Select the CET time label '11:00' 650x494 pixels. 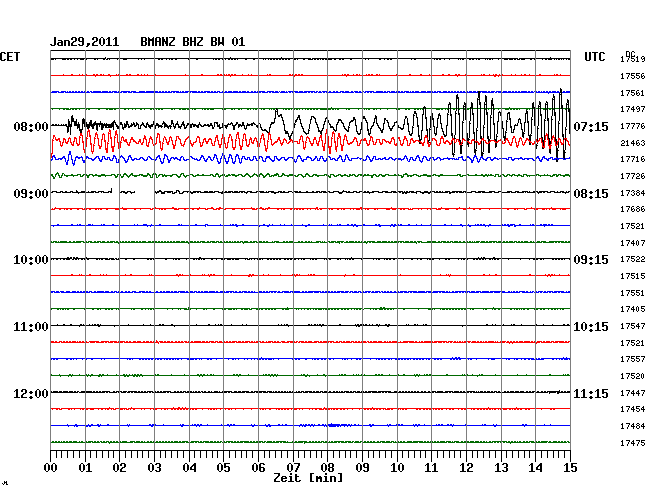coord(31,327)
